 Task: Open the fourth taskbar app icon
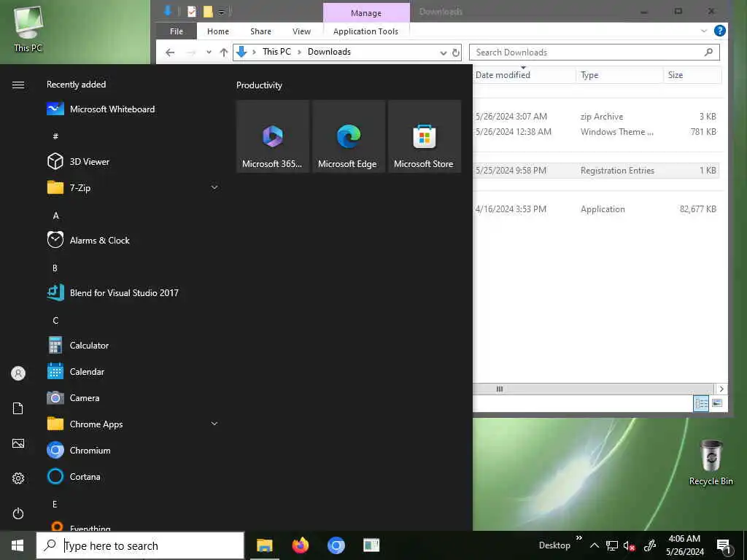pyautogui.click(x=371, y=545)
